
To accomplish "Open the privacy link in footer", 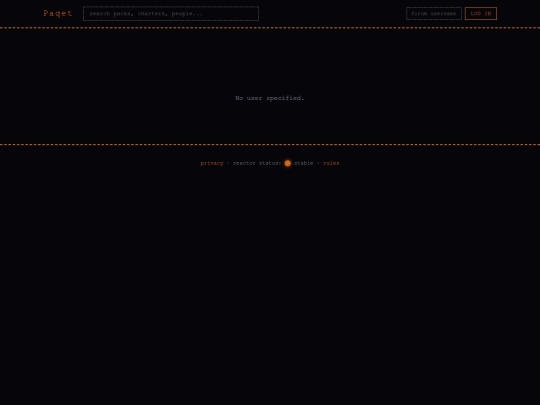I will (x=212, y=163).
